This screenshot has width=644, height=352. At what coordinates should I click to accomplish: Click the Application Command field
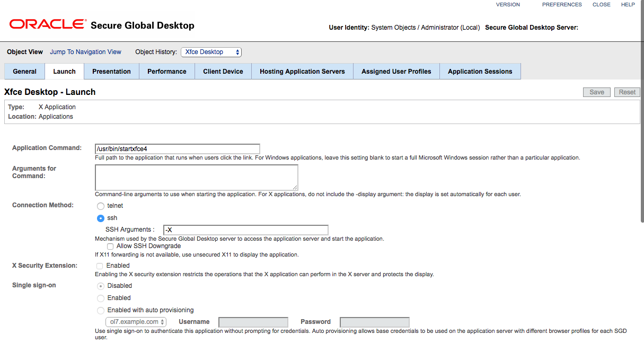[178, 149]
